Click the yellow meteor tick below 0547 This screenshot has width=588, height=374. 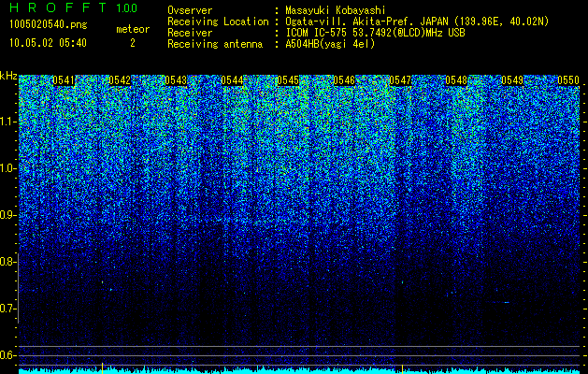[x=402, y=368]
